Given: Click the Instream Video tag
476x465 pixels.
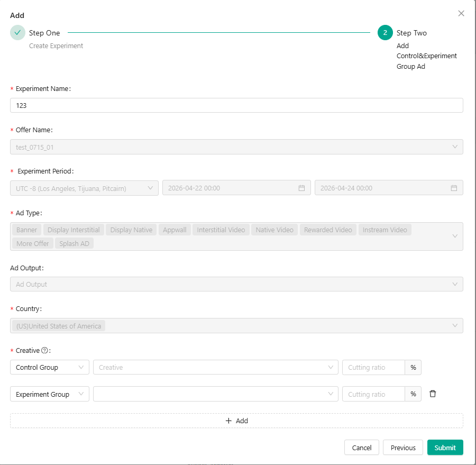Looking at the screenshot, I should [385, 230].
